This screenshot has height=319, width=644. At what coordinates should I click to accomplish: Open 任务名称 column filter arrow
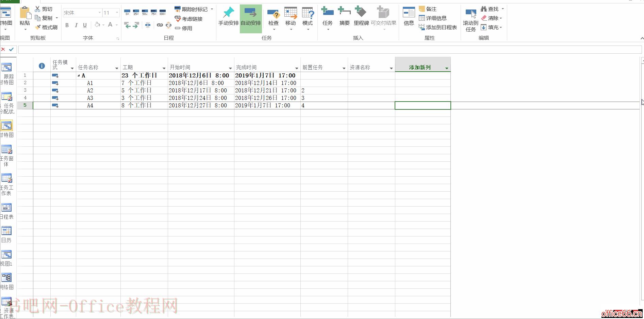(x=117, y=68)
